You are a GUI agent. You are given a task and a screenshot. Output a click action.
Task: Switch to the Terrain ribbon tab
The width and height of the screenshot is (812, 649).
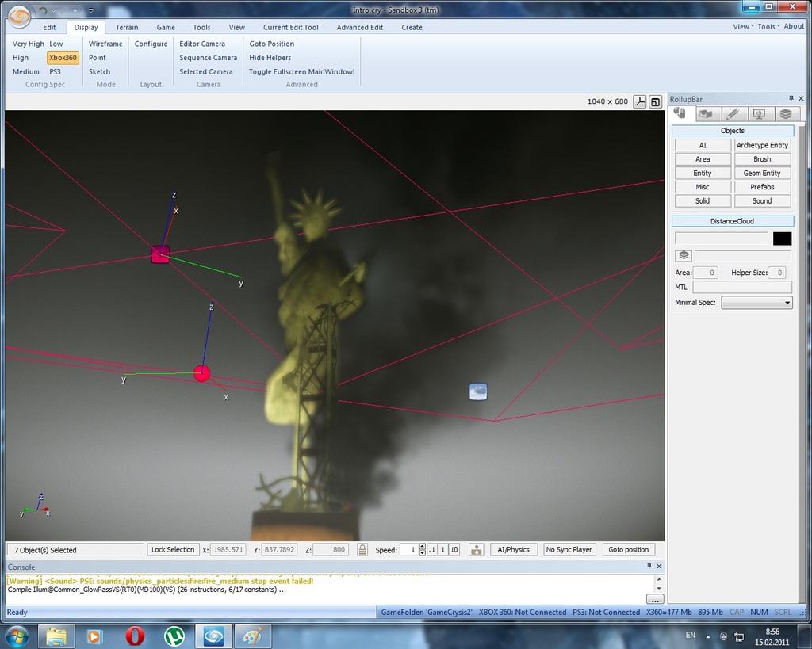(x=127, y=27)
